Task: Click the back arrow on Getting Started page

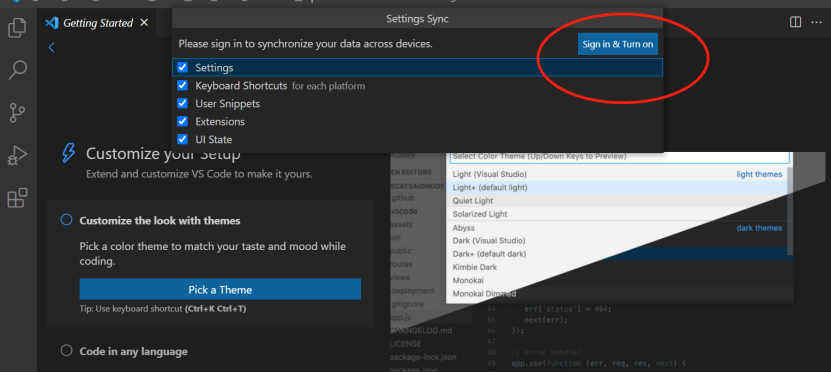Action: coord(51,47)
